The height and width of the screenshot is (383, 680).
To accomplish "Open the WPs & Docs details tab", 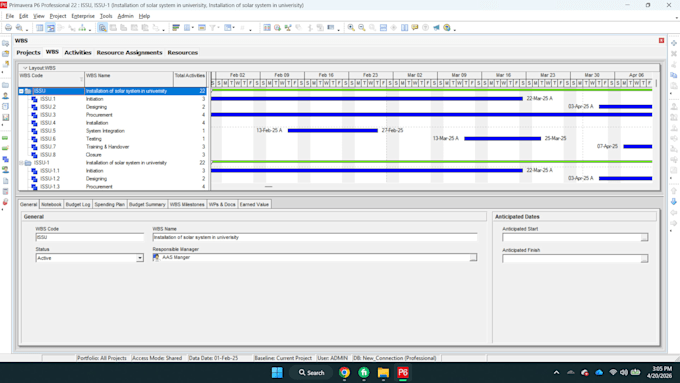I will coord(222,204).
